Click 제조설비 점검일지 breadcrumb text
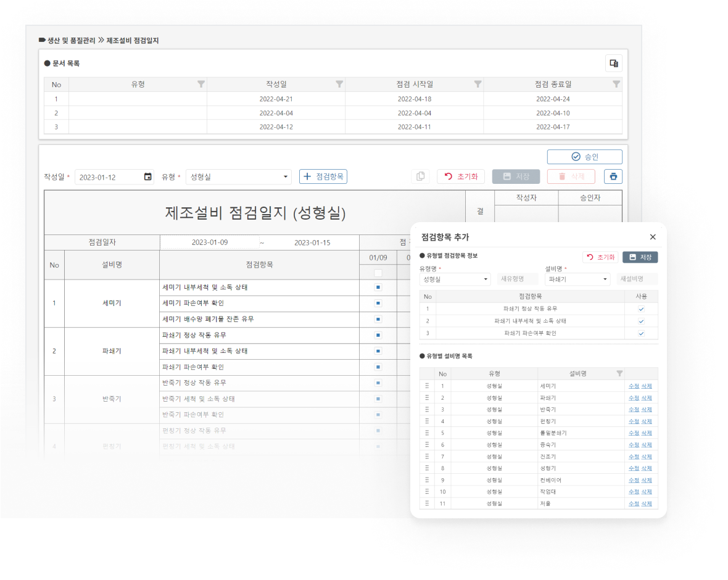This screenshot has height=580, width=728. click(x=132, y=40)
